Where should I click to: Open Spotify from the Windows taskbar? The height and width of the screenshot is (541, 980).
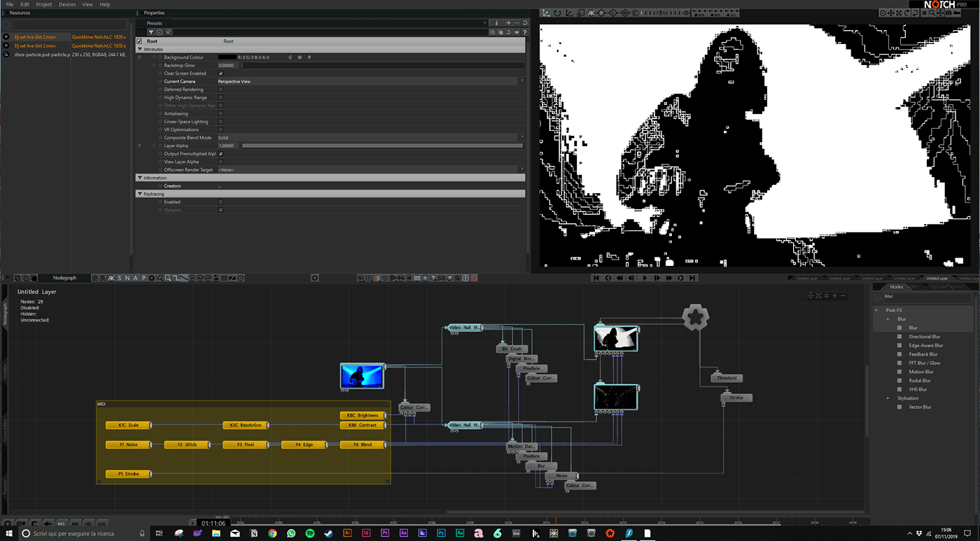click(309, 533)
